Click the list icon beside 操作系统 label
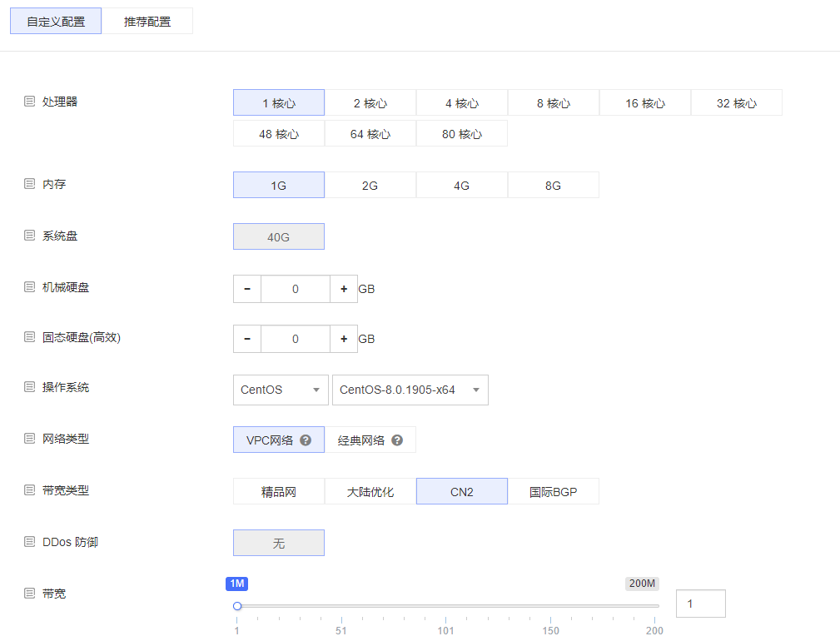 [29, 388]
